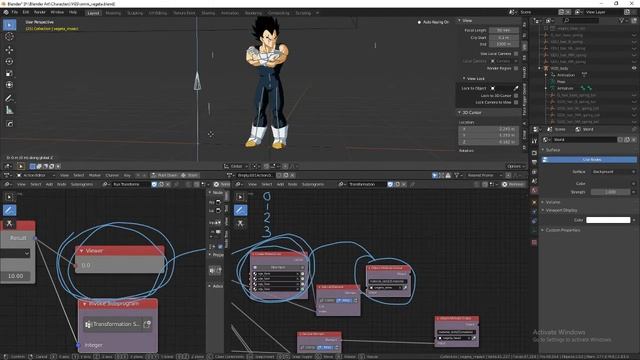Toggle the Auto Keying On indicator
640x360 pixels.
tap(433, 22)
